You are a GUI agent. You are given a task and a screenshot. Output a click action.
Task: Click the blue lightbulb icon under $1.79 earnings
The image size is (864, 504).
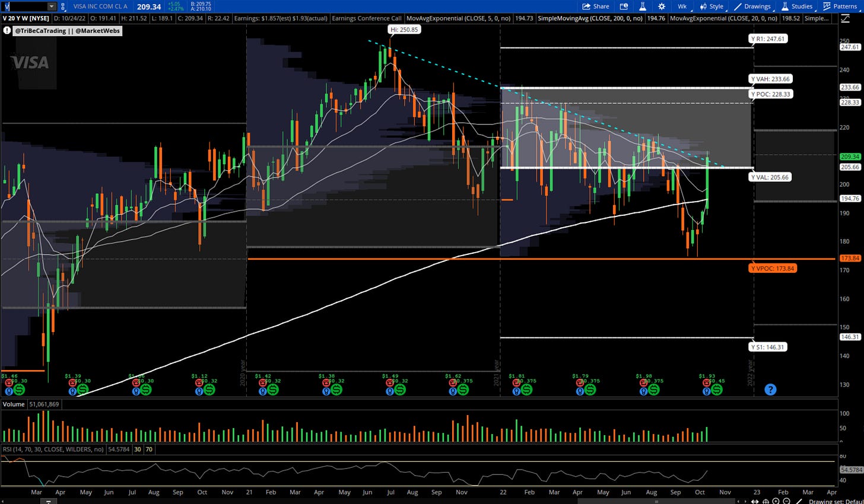(579, 391)
